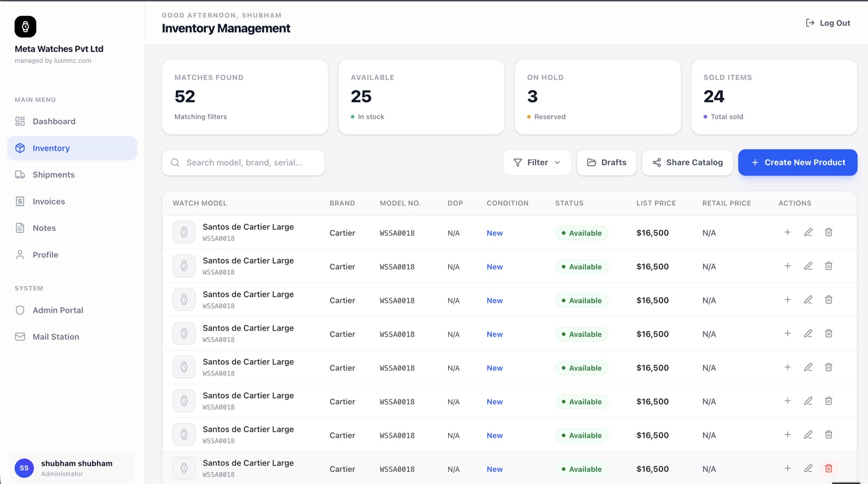This screenshot has width=868, height=484.
Task: Click the DOP column header
Action: coord(455,203)
